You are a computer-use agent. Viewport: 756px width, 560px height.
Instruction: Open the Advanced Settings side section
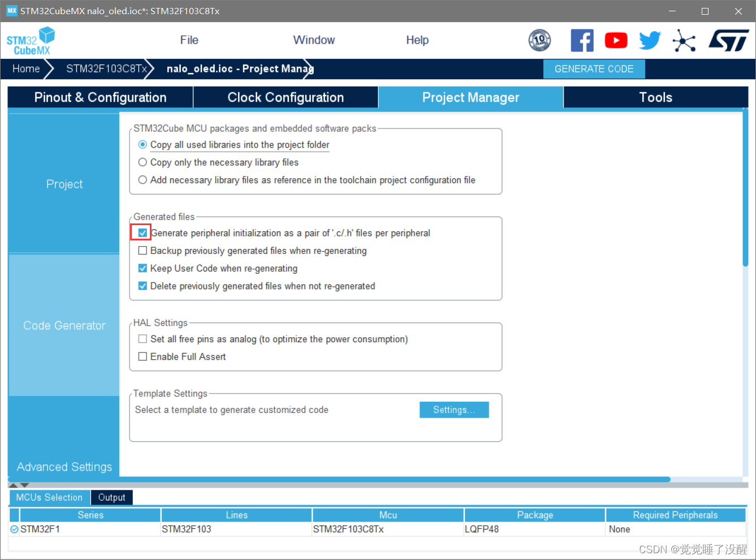pos(64,467)
